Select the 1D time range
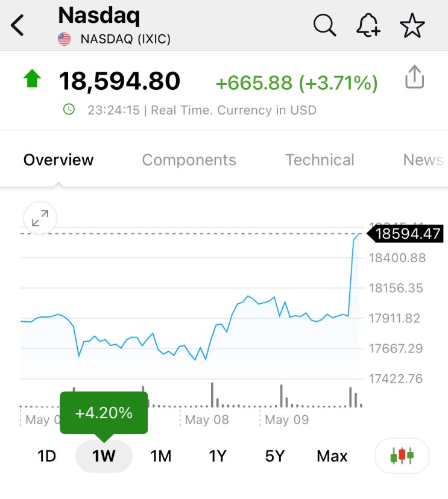The image size is (448, 499). point(47,456)
